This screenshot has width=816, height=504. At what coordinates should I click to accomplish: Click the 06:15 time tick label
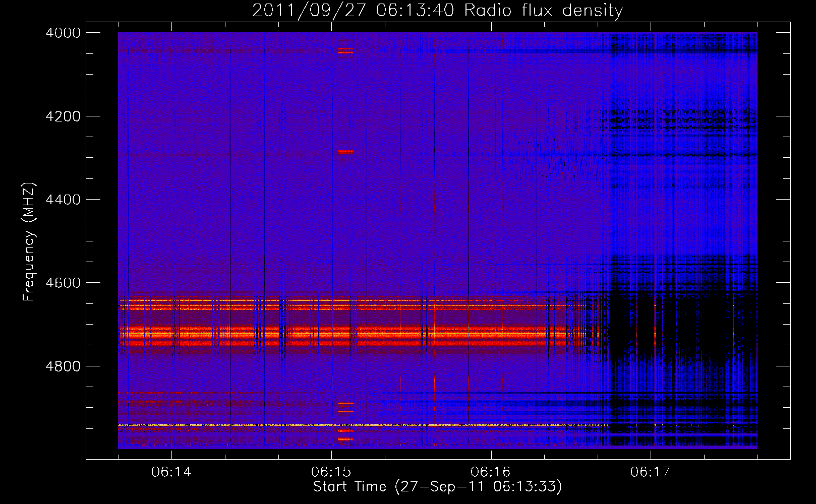pyautogui.click(x=331, y=472)
